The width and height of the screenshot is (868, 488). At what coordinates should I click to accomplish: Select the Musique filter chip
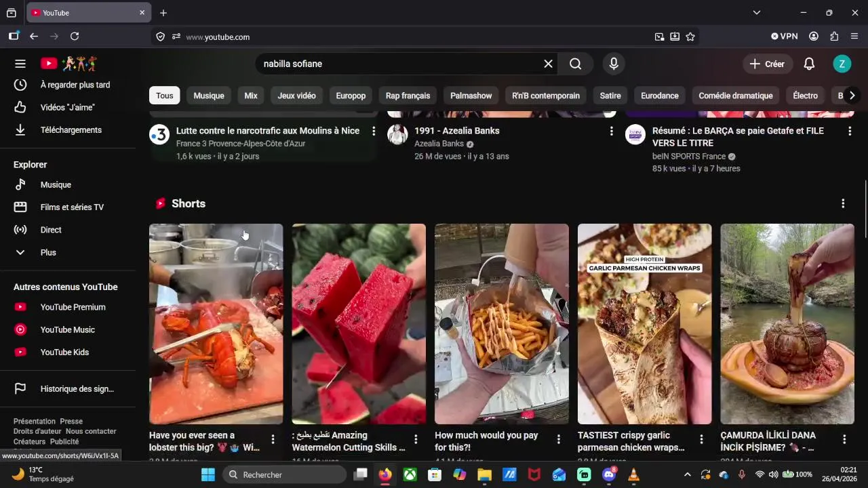point(209,96)
